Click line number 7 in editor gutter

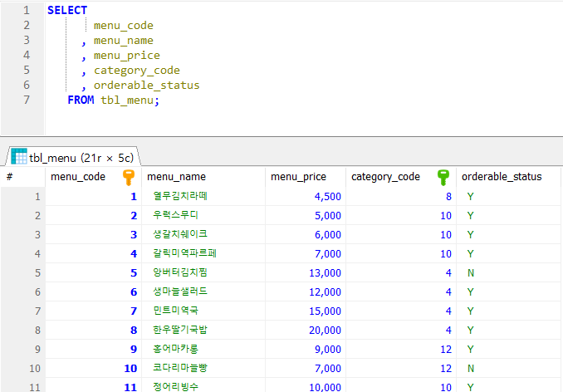coord(27,100)
